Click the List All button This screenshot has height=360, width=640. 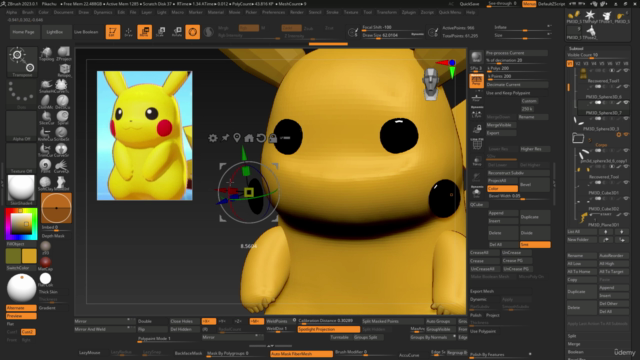coord(582,231)
